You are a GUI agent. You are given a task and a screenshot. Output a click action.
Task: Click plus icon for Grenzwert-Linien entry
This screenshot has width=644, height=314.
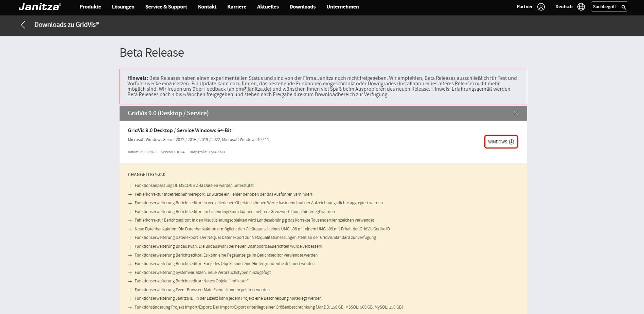[130, 212]
